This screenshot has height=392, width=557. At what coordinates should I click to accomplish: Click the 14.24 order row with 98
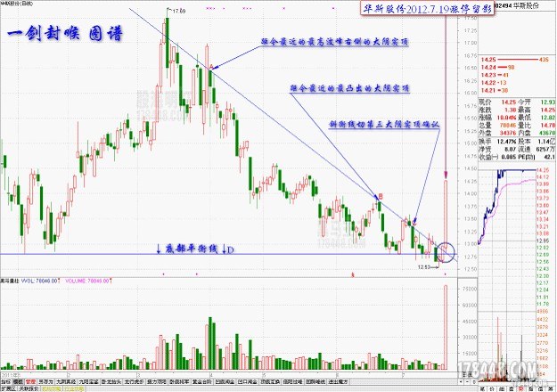tap(497, 67)
